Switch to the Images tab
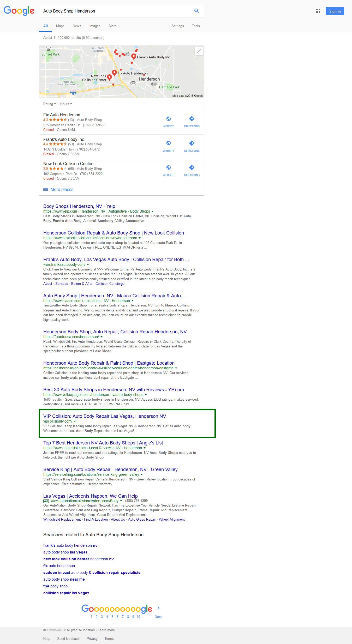 tap(95, 26)
